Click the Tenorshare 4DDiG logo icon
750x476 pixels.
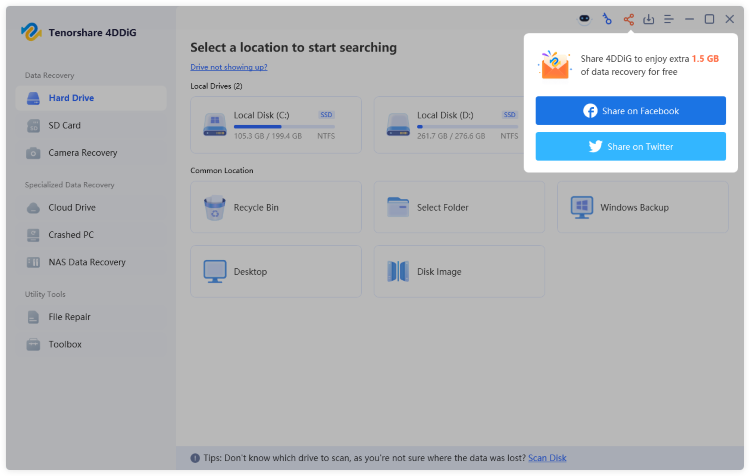tap(31, 32)
